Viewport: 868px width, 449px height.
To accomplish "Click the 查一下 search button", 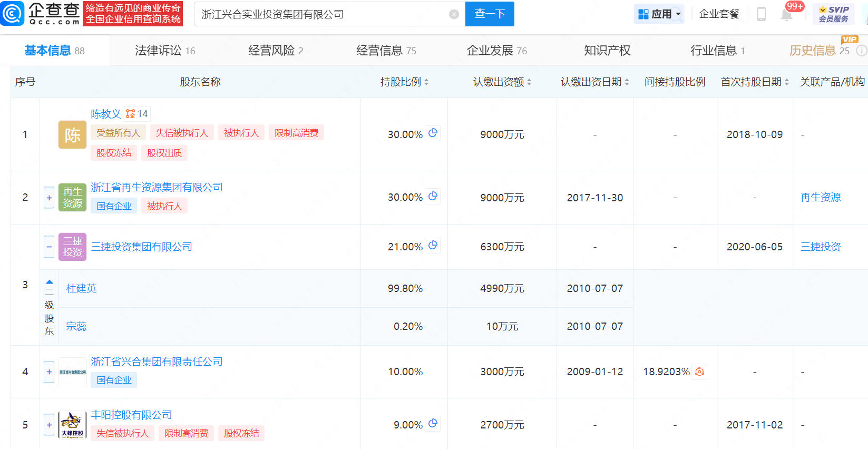I will 490,14.
